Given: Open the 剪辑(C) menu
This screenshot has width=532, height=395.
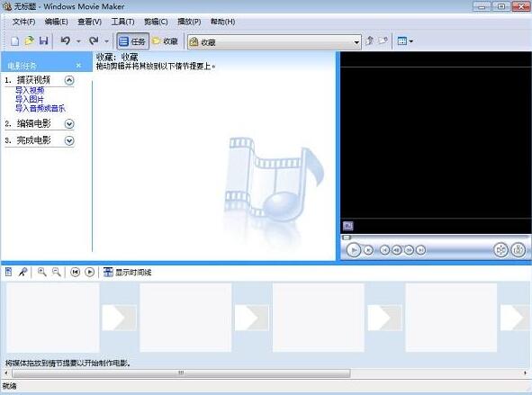Looking at the screenshot, I should click(156, 22).
